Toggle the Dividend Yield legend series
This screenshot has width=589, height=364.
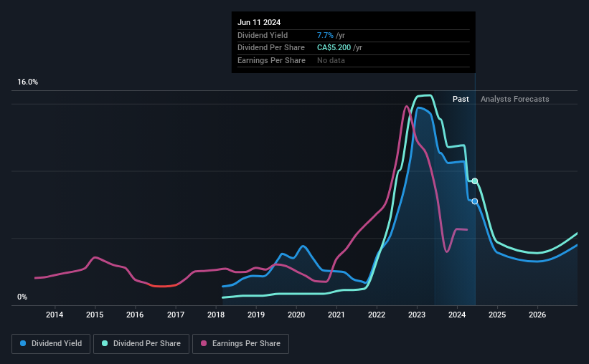51,344
